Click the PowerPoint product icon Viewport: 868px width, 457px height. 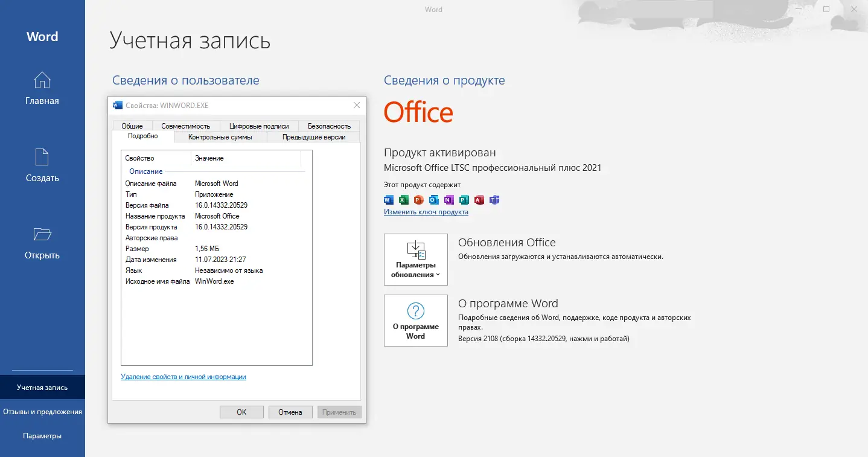pos(419,200)
